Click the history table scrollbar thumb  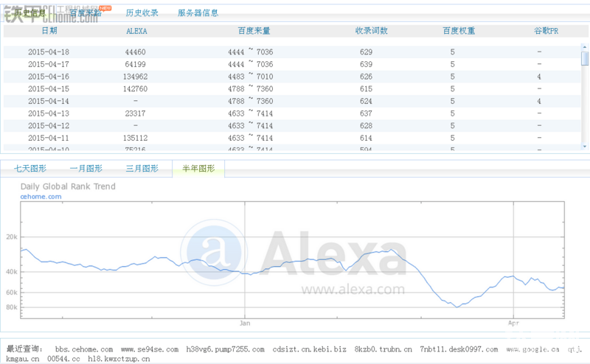pos(584,58)
